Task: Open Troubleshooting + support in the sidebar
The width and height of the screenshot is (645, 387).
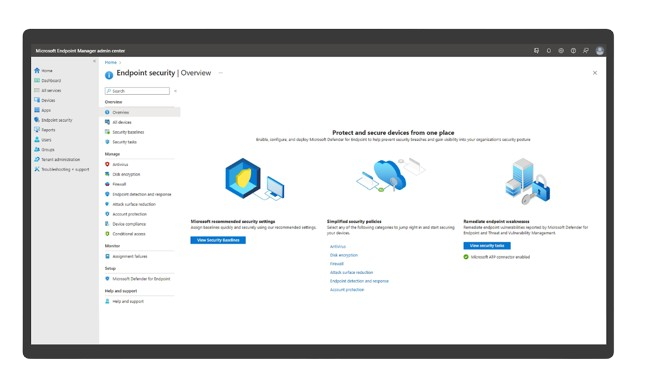Action: click(62, 169)
